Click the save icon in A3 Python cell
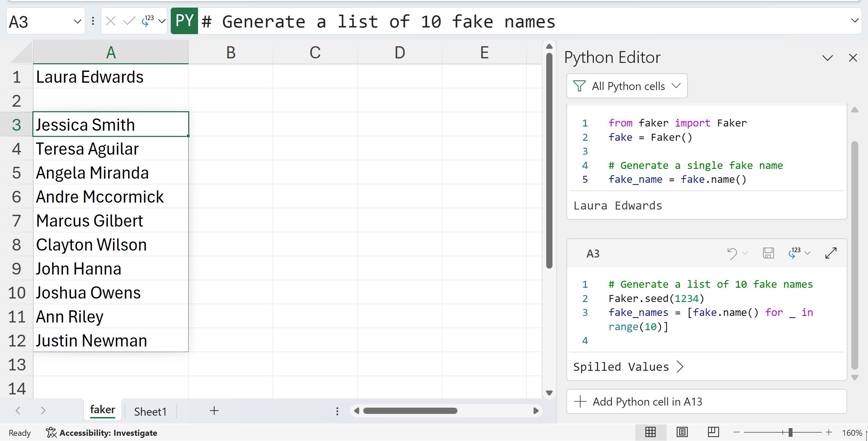 tap(768, 253)
